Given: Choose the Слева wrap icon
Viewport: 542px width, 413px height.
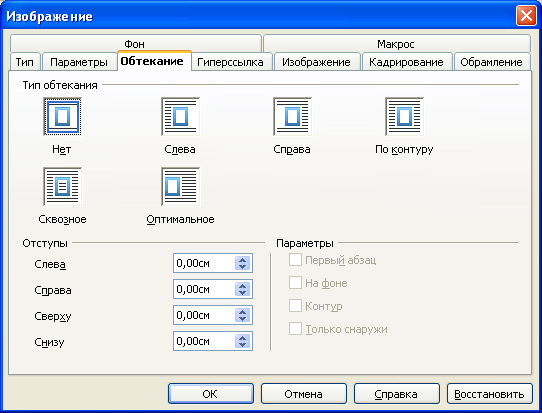Looking at the screenshot, I should pos(180,117).
